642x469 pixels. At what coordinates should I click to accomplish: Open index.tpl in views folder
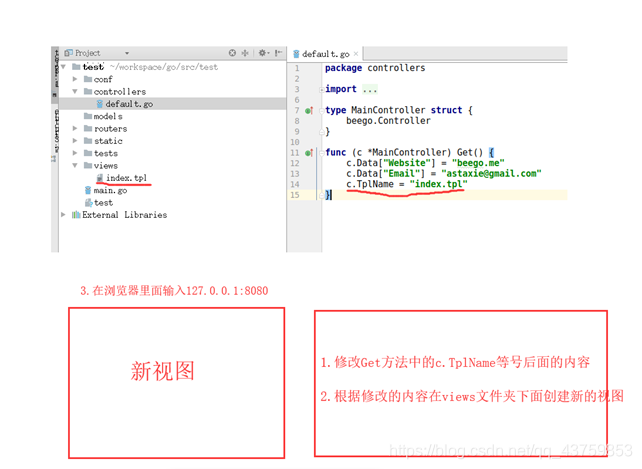[x=126, y=178]
